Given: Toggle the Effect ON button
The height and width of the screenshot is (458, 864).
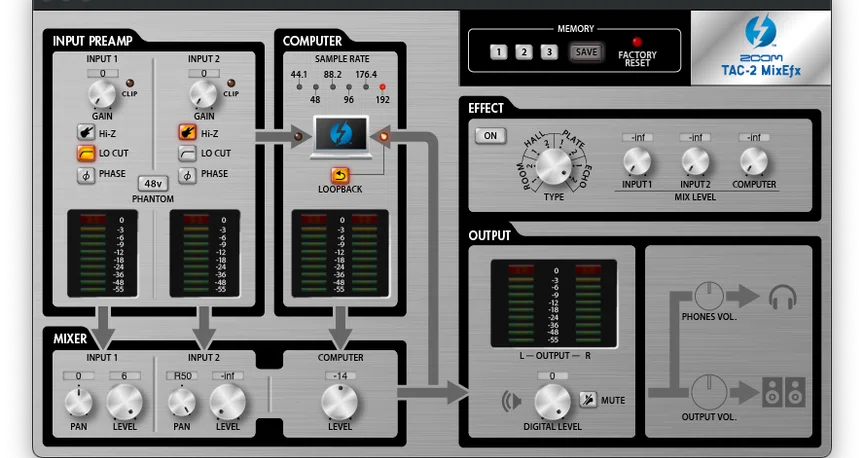Looking at the screenshot, I should [490, 136].
